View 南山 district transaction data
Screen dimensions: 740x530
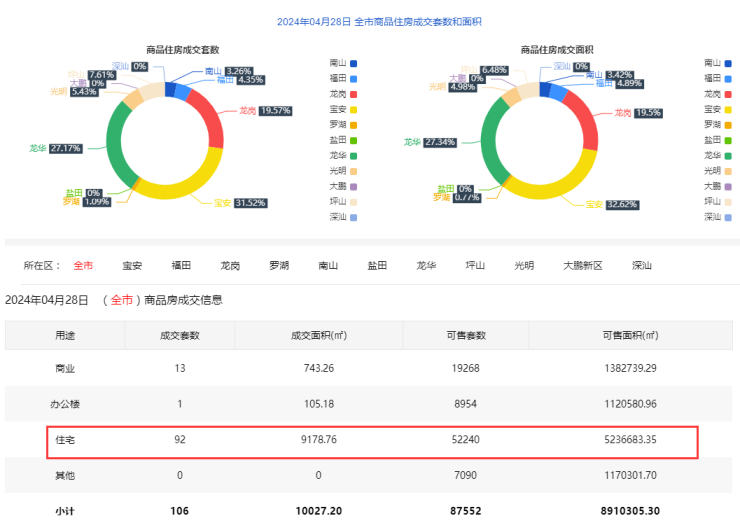click(x=328, y=266)
